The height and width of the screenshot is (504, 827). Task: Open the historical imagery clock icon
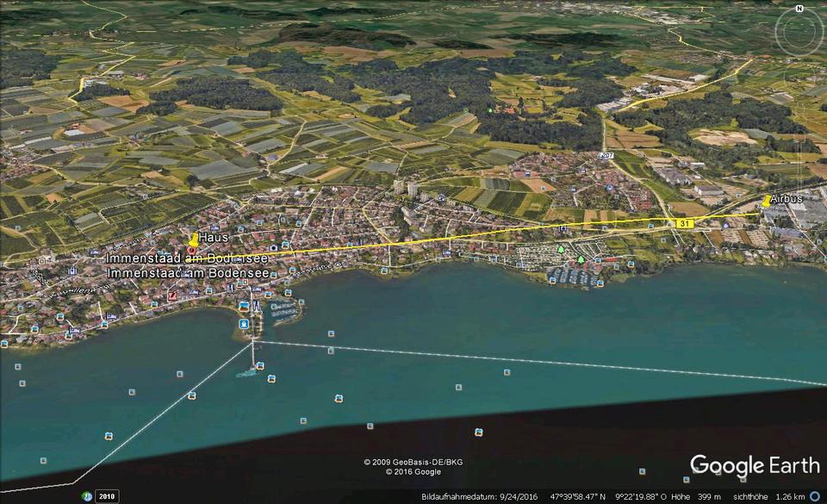86,496
